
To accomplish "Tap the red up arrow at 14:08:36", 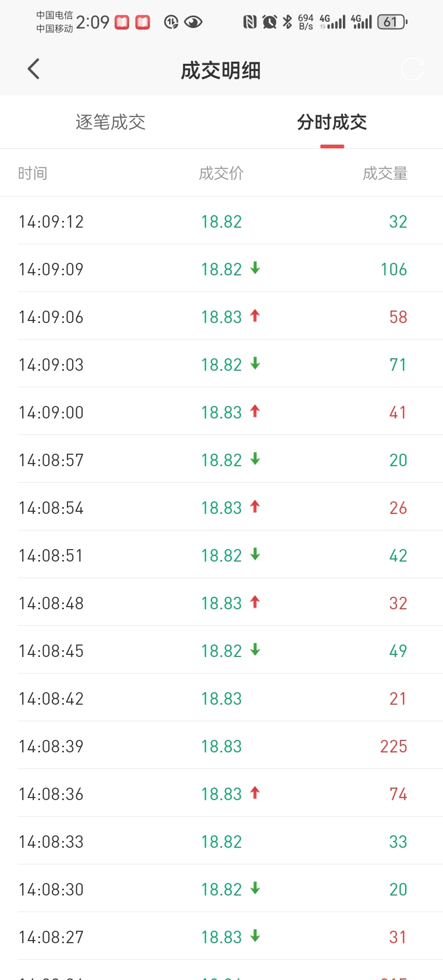I will [x=255, y=793].
